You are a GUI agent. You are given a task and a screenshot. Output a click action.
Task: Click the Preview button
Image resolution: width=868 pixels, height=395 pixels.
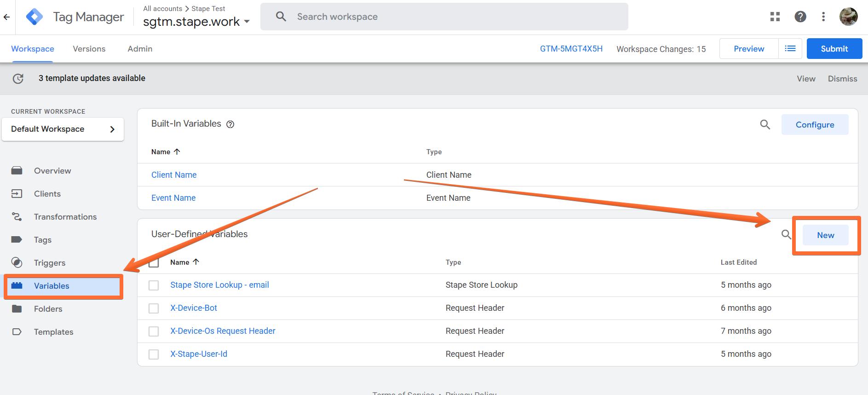click(x=749, y=49)
